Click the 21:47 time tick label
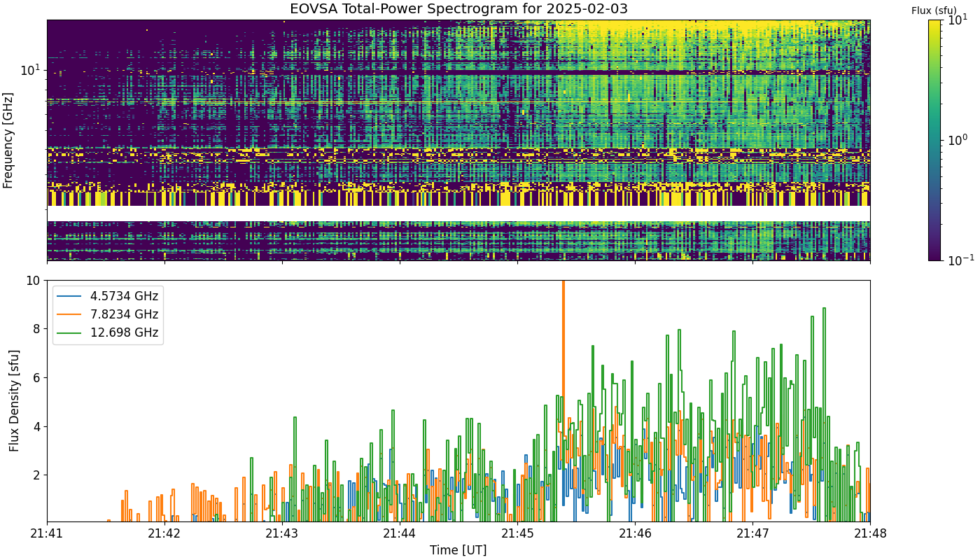Viewport: 980px width, 560px height. tap(752, 533)
